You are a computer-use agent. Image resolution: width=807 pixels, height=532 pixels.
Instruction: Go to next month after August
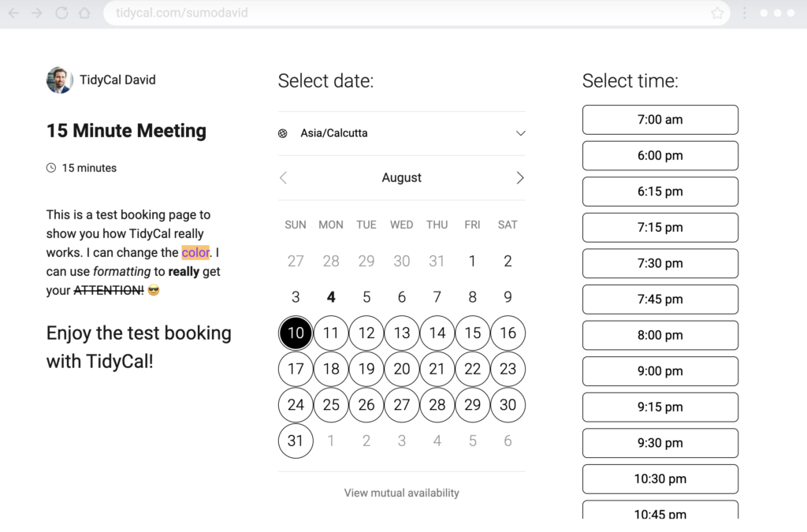(x=520, y=178)
